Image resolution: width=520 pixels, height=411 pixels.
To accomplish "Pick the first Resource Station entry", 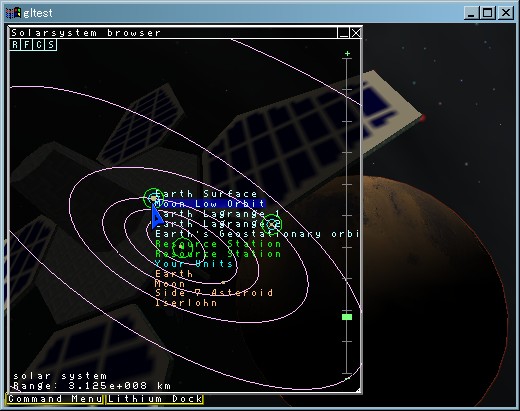I will pos(218,244).
